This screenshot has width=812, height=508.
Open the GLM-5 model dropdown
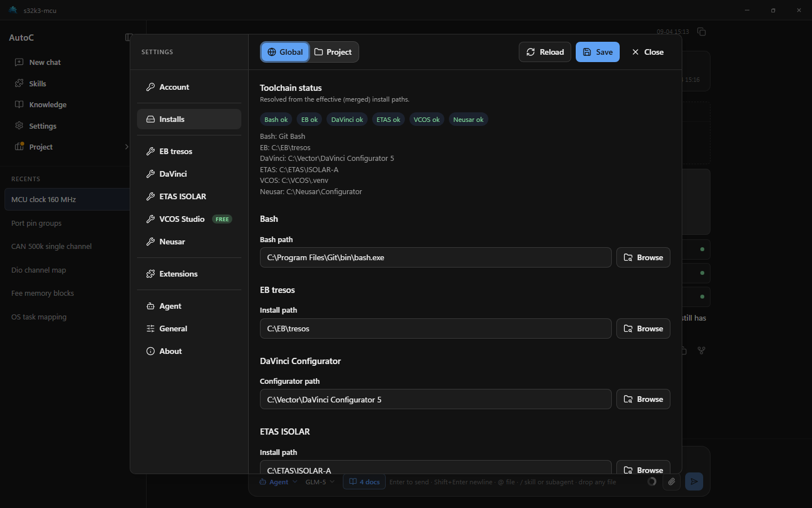coord(320,482)
